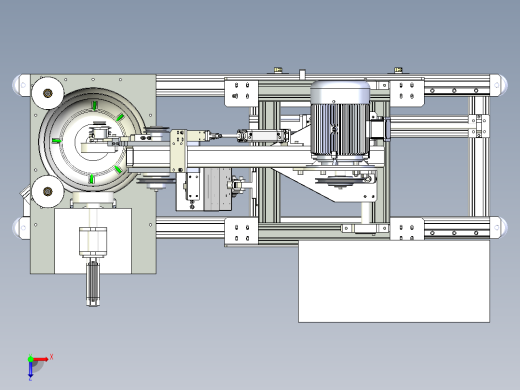Click the blue Z axis arrow of the triad
The width and height of the screenshot is (520, 390).
tap(30, 369)
